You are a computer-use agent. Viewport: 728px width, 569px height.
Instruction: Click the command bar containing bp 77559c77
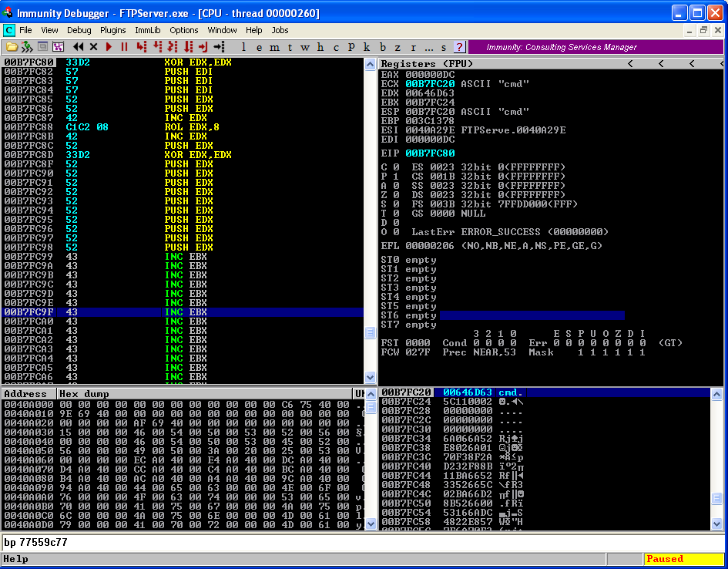coord(364,542)
